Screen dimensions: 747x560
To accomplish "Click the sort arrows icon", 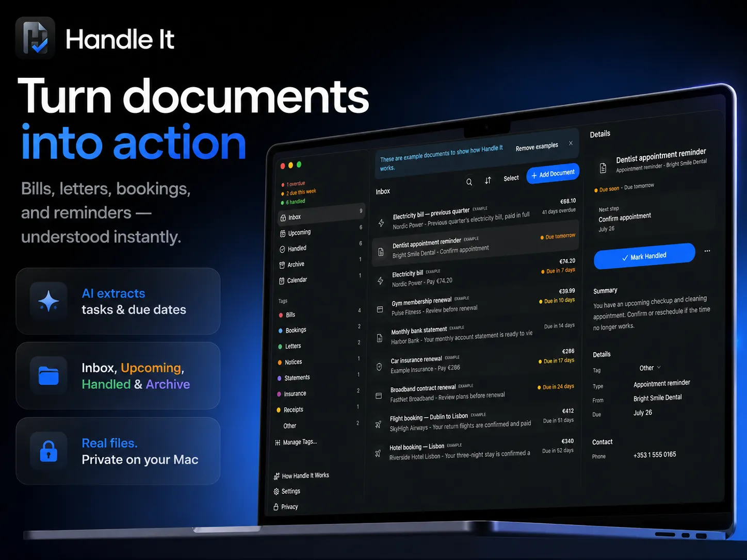I will (488, 180).
